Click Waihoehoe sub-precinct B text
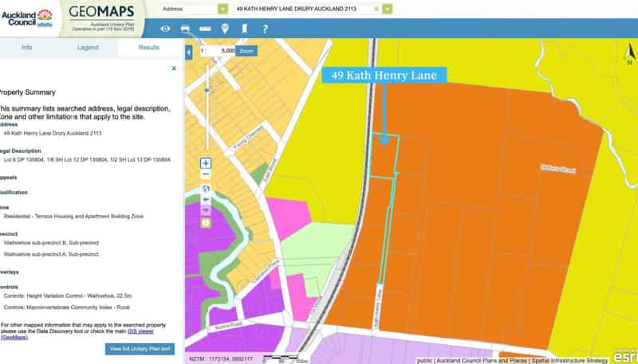The width and height of the screenshot is (638, 364). [x=51, y=243]
